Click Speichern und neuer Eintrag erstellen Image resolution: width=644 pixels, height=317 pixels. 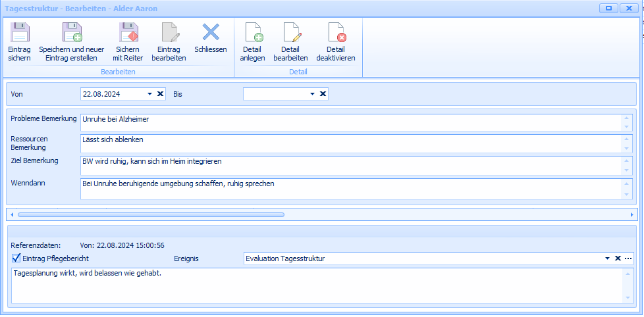[x=71, y=33]
